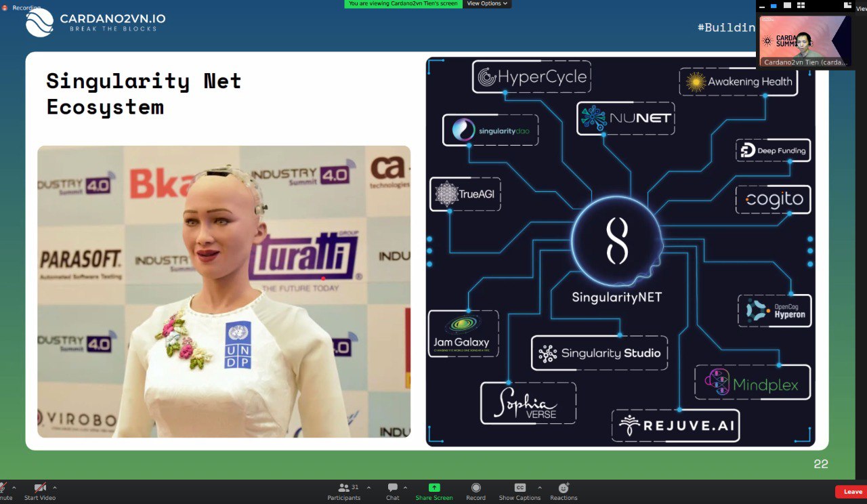This screenshot has width=867, height=504.
Task: Click the cogito logo box
Action: coord(774,199)
